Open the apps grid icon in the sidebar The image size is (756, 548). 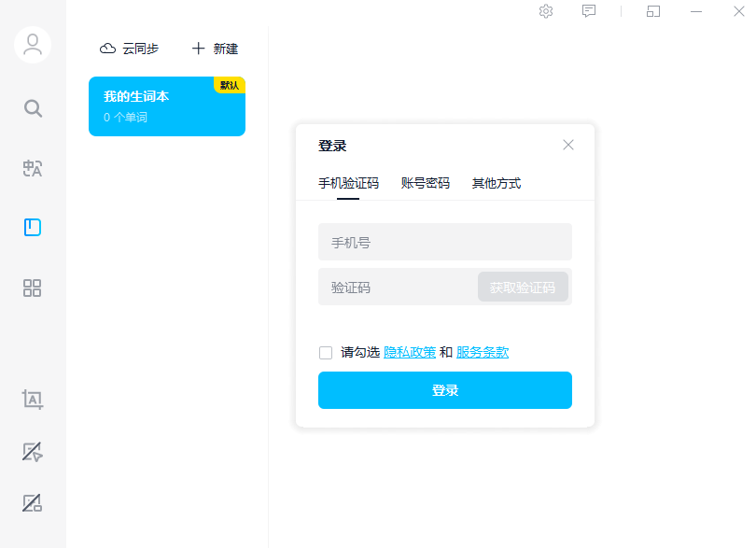[33, 288]
